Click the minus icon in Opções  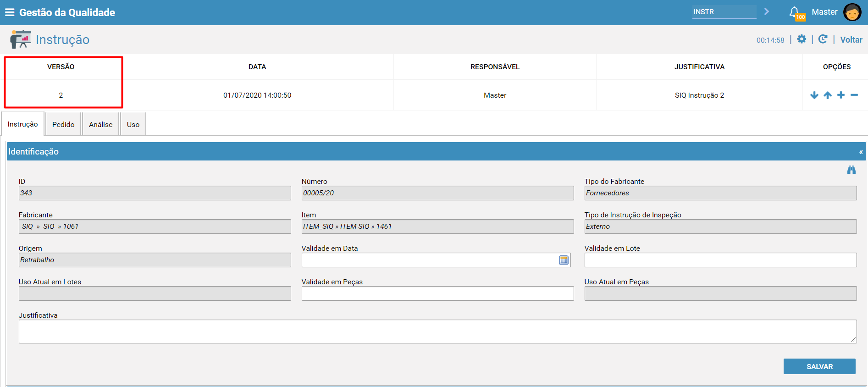[x=854, y=95]
